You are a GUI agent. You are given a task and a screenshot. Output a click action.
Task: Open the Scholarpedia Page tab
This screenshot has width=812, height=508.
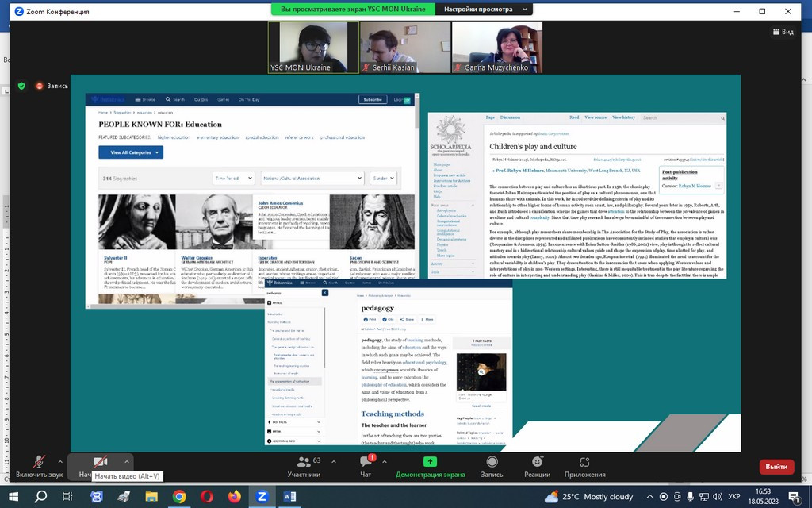coord(490,117)
